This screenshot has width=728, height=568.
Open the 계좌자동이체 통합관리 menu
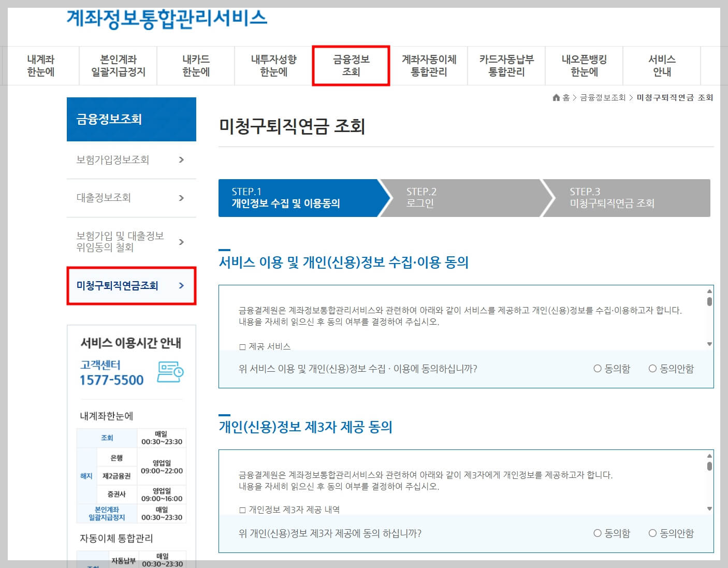tap(429, 66)
